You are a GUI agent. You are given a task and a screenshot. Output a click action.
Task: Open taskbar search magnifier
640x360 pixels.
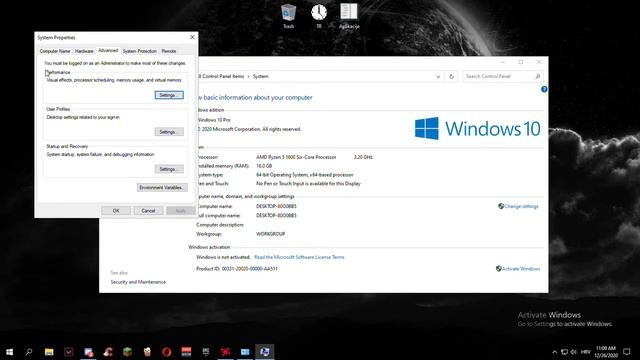click(x=29, y=351)
